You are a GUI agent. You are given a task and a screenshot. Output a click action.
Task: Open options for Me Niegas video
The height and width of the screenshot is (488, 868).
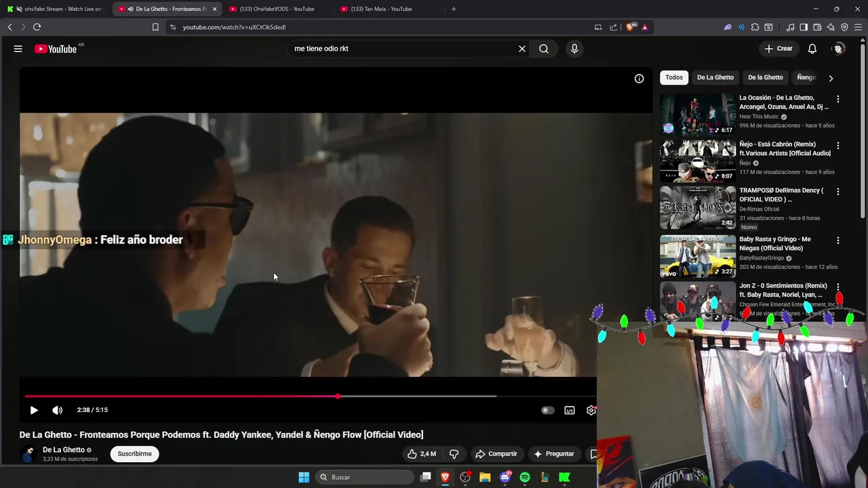838,241
